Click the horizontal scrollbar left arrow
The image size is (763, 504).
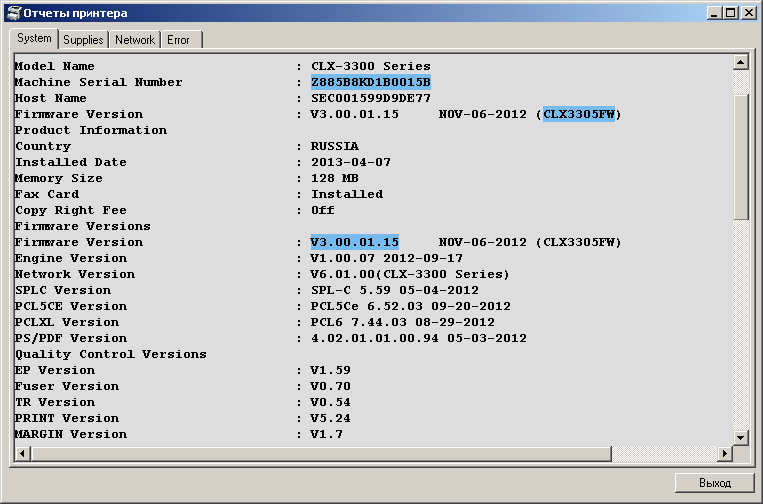pyautogui.click(x=22, y=453)
